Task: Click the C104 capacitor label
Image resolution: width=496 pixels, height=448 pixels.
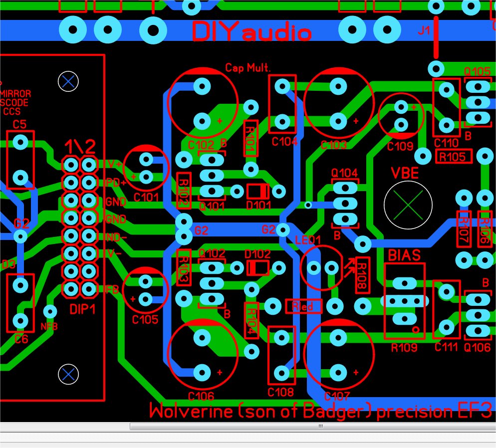Action: click(284, 141)
